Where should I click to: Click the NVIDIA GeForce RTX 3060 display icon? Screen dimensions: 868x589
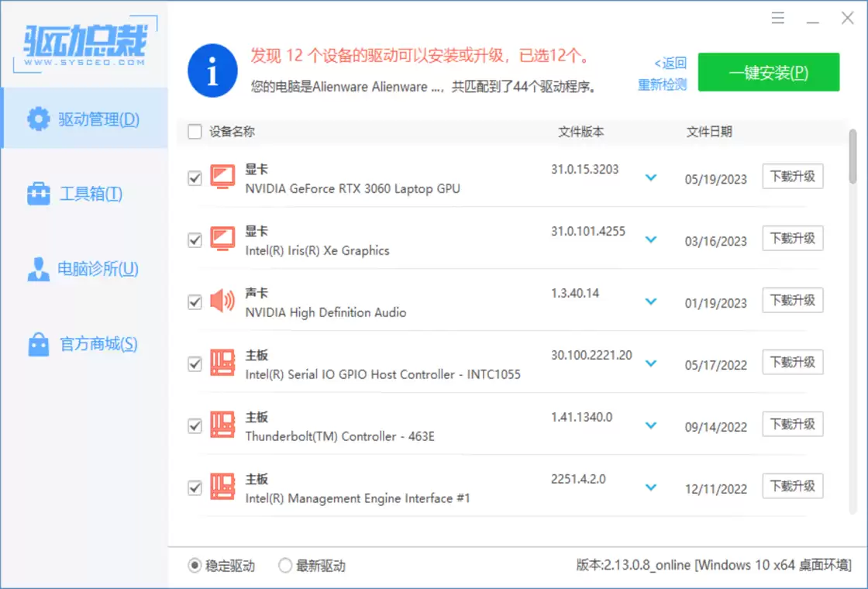(x=222, y=177)
